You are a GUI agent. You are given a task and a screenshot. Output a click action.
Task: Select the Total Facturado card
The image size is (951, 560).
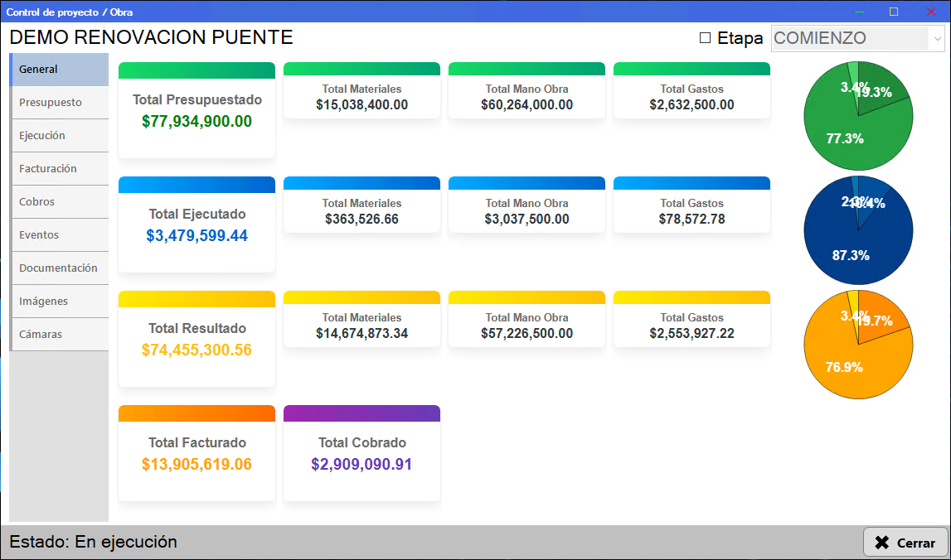tap(197, 454)
